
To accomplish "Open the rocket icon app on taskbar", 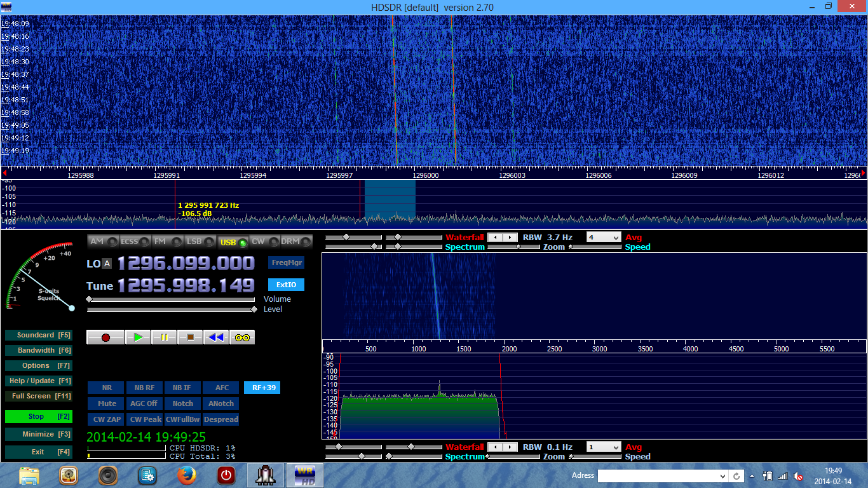I will pyautogui.click(x=265, y=475).
